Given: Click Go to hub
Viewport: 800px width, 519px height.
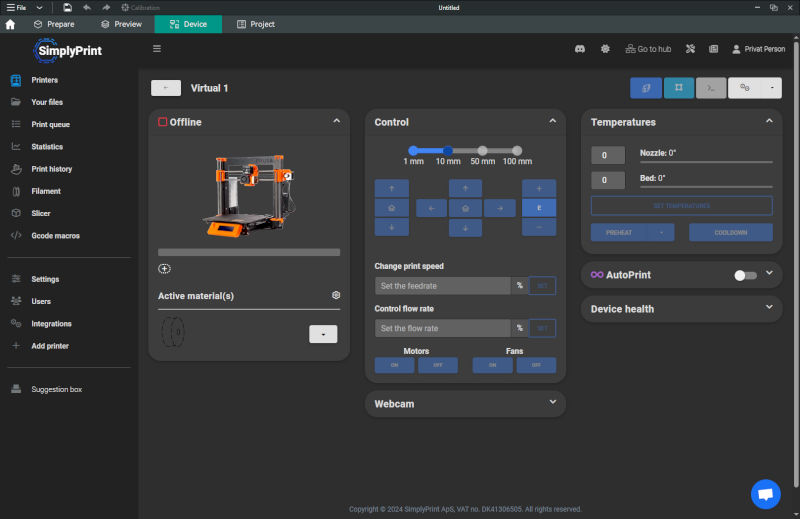Looking at the screenshot, I should (648, 49).
